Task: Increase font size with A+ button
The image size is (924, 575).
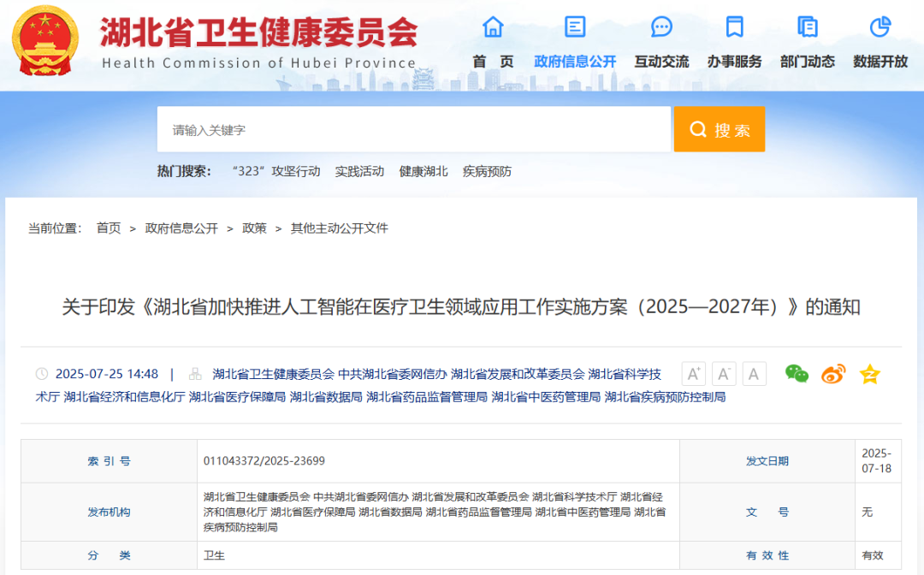Action: click(693, 374)
